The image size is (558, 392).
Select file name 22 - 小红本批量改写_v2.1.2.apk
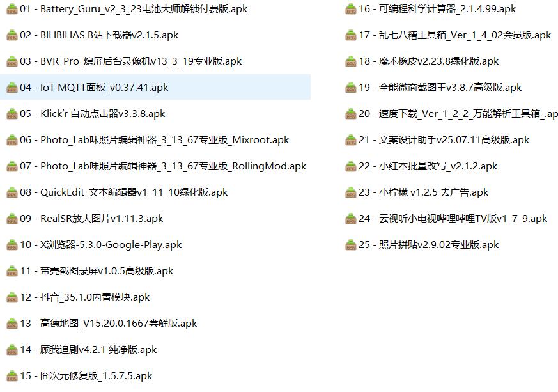428,166
